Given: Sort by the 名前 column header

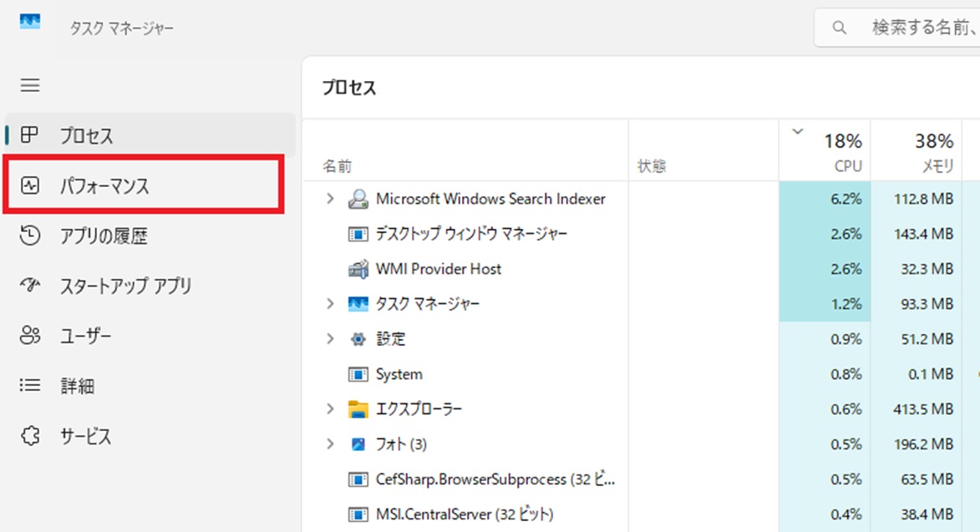Looking at the screenshot, I should (465, 150).
